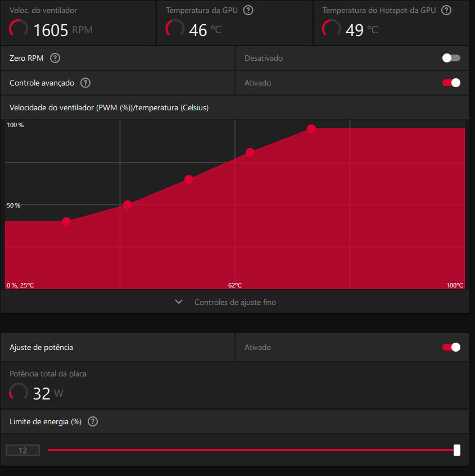Click the Controles de ajuste fino label
Viewport: 475px width, 476px height.
[x=235, y=302]
